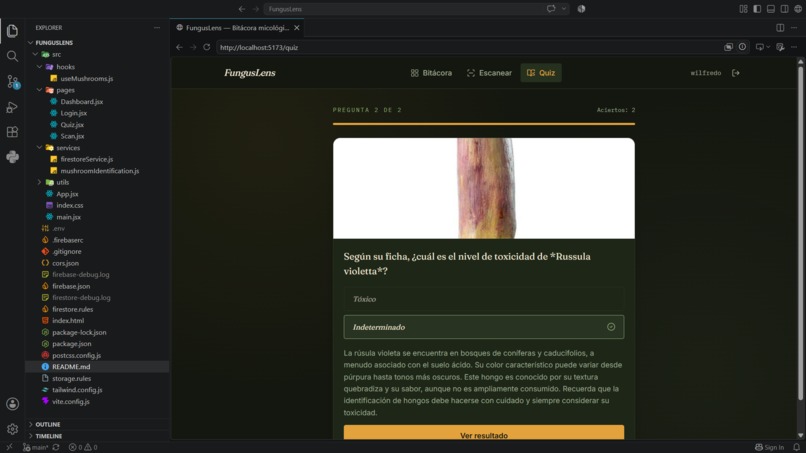Open dropdown arrow next to chat icon
The height and width of the screenshot is (453, 806).
click(563, 9)
